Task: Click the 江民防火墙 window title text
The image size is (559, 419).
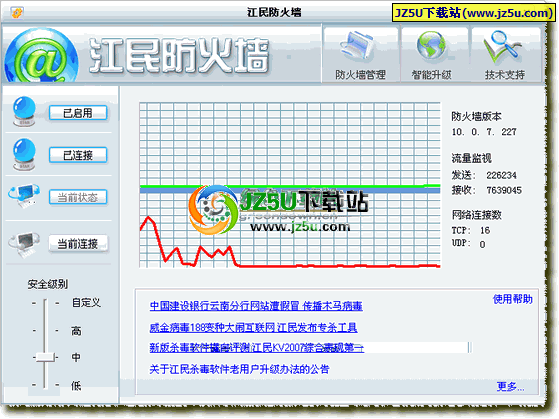Action: point(274,12)
